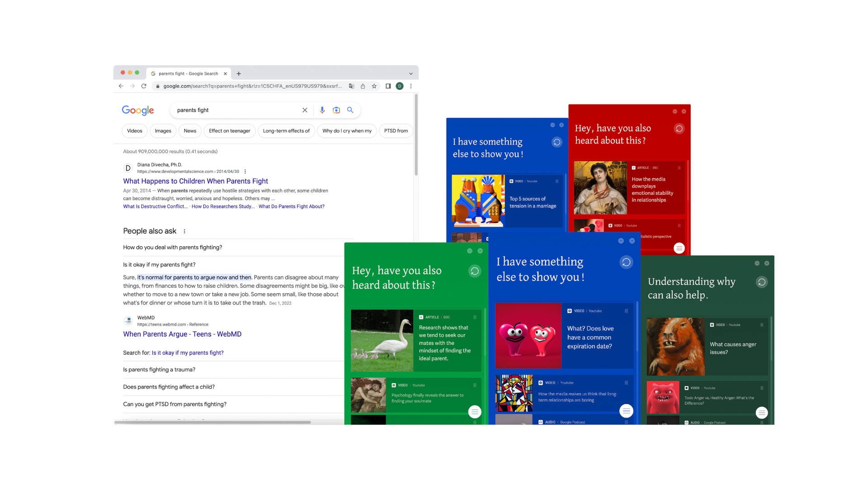Open What causes anger issues? video card
Screen dimensions: 868x488
(x=708, y=347)
